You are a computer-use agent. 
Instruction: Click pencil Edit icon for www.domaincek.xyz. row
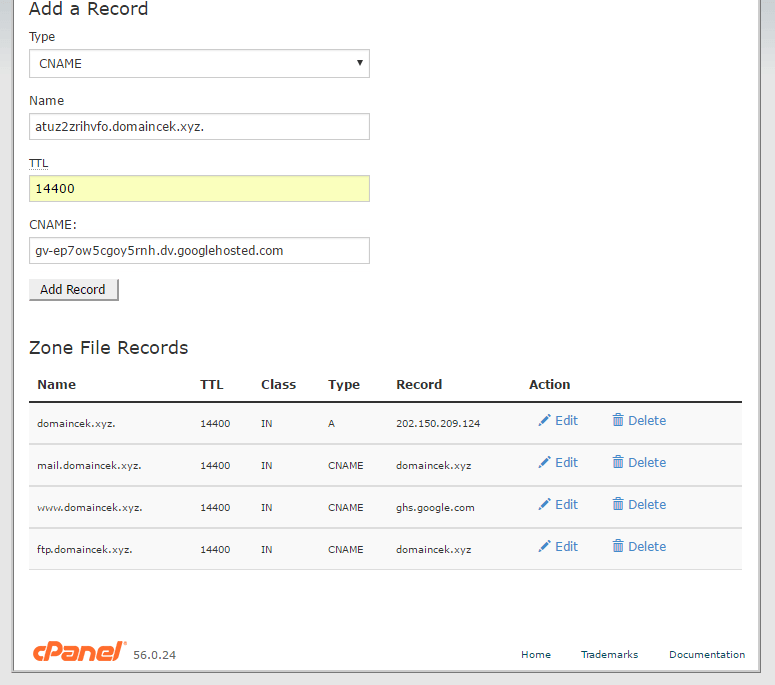(545, 505)
